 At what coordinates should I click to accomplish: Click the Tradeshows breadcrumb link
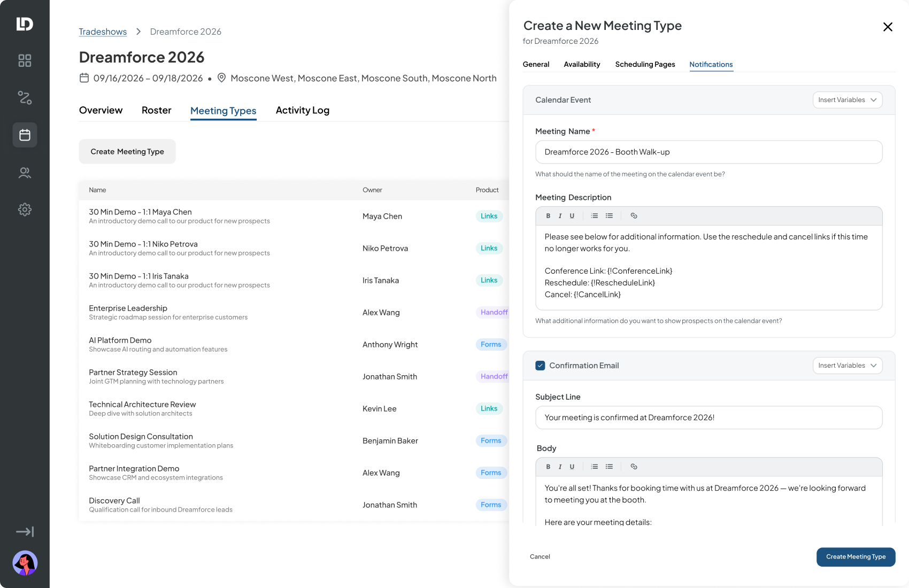(x=103, y=32)
